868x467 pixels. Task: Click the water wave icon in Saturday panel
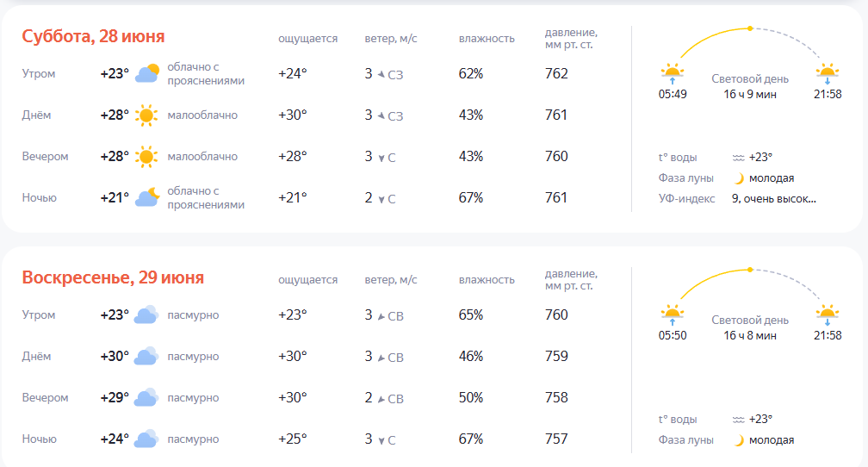tap(739, 158)
